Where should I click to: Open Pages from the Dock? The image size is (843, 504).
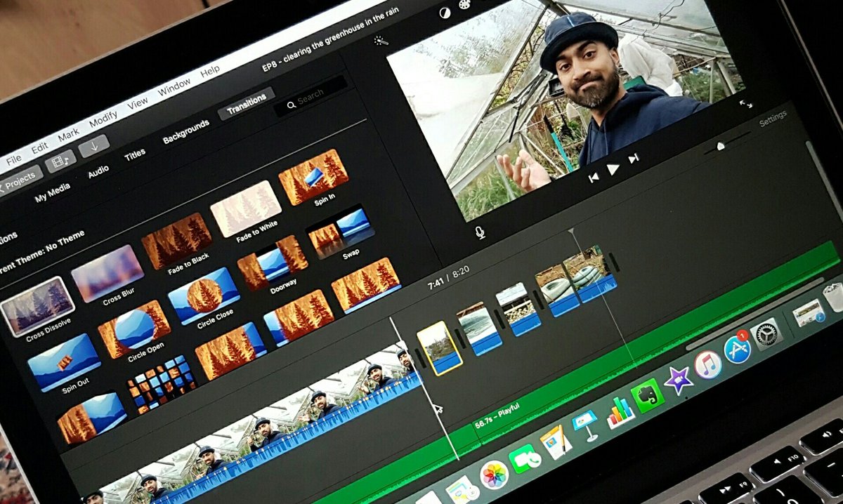(x=555, y=442)
